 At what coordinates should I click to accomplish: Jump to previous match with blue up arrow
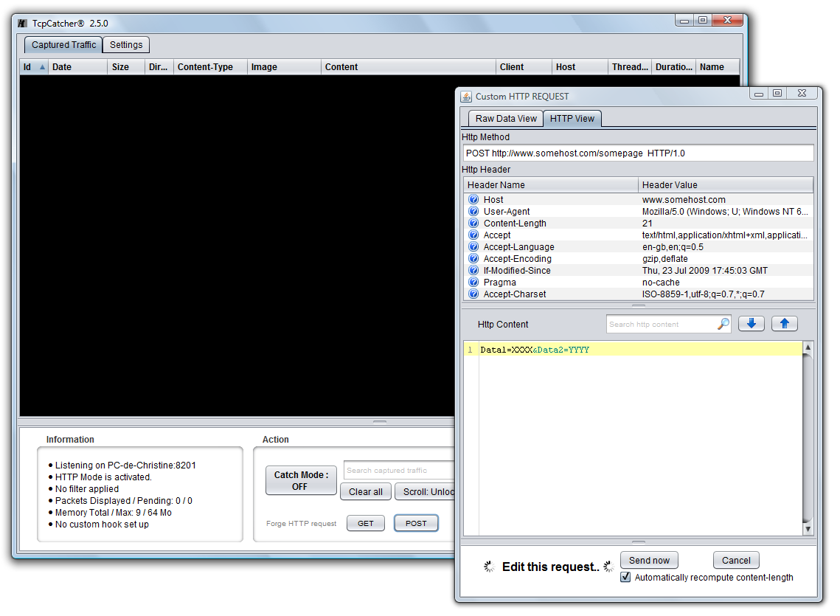784,324
